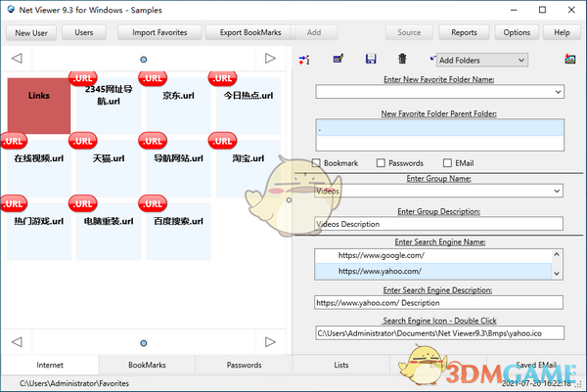This screenshot has height=392, width=587.
Task: Click the Export BookMarks button
Action: 250,32
